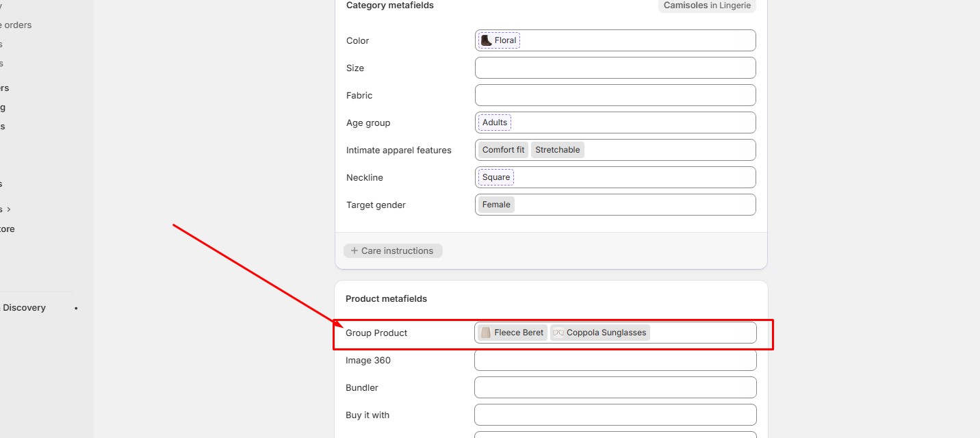Select the Square neckline chip
Image resolution: width=980 pixels, height=438 pixels.
[496, 177]
